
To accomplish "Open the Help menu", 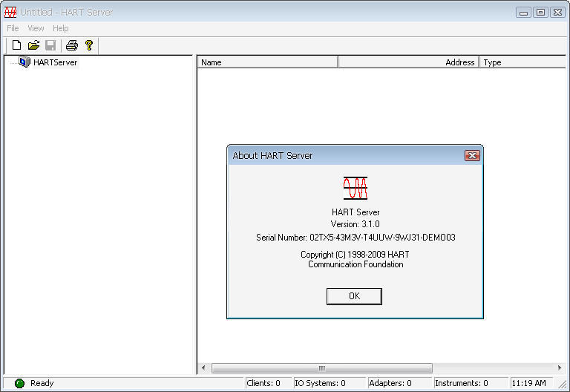I will click(60, 28).
